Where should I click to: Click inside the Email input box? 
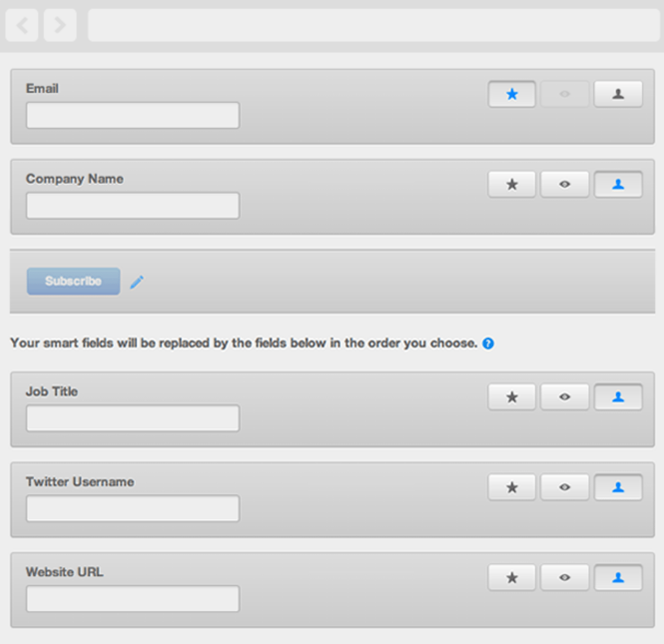click(132, 115)
